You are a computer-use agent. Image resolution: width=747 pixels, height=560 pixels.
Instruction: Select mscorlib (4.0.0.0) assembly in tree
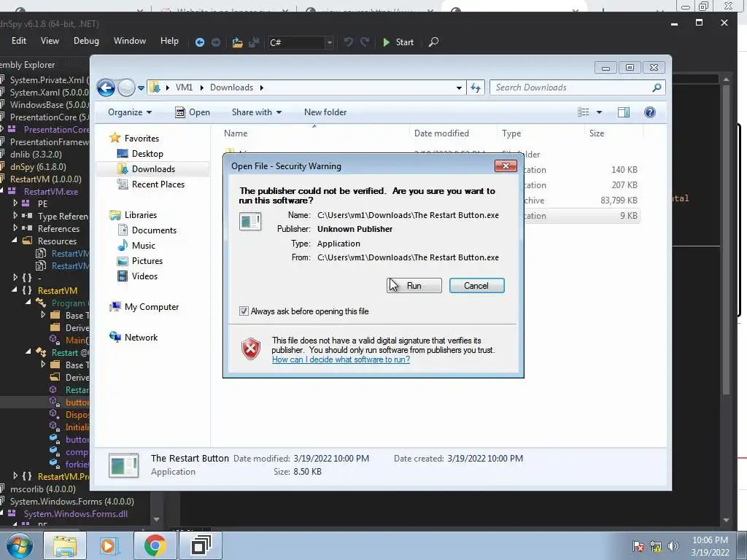[x=43, y=489]
